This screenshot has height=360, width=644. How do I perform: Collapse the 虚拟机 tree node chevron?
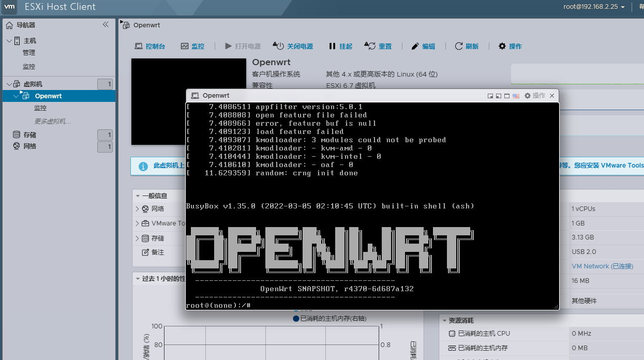tap(9, 84)
